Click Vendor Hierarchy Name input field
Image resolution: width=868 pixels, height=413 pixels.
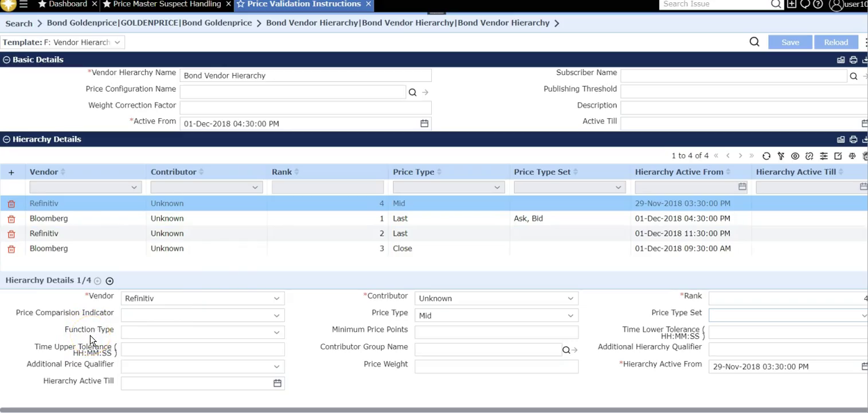click(x=306, y=76)
